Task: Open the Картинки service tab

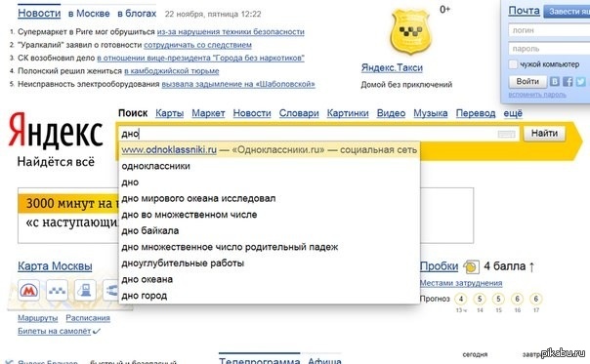Action: click(x=348, y=113)
